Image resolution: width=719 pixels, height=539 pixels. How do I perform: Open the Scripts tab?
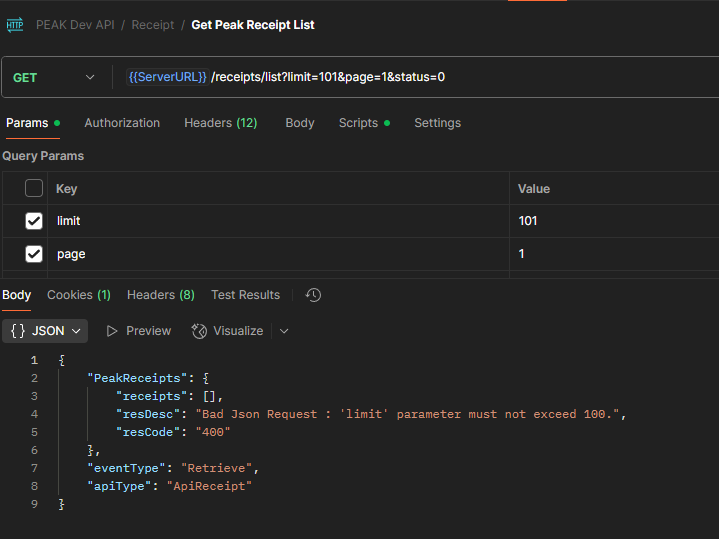pos(364,123)
